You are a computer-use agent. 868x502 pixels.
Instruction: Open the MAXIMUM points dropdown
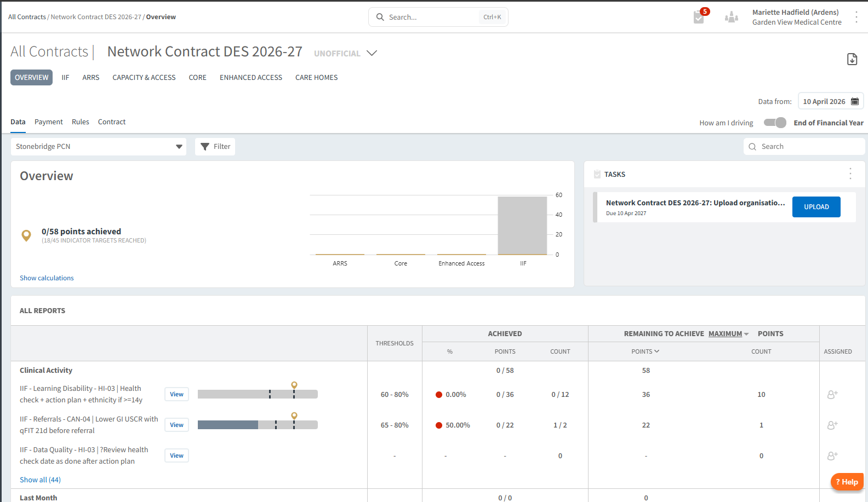coord(728,334)
